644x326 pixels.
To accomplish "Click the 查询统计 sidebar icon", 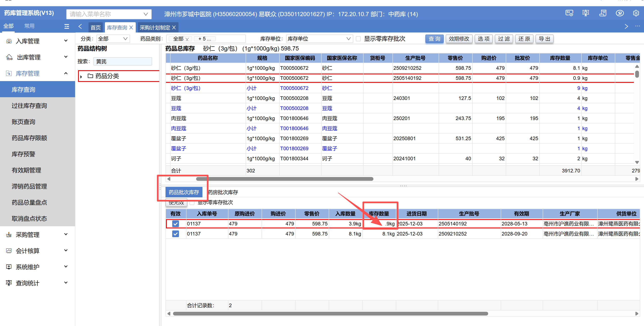I will [x=9, y=283].
